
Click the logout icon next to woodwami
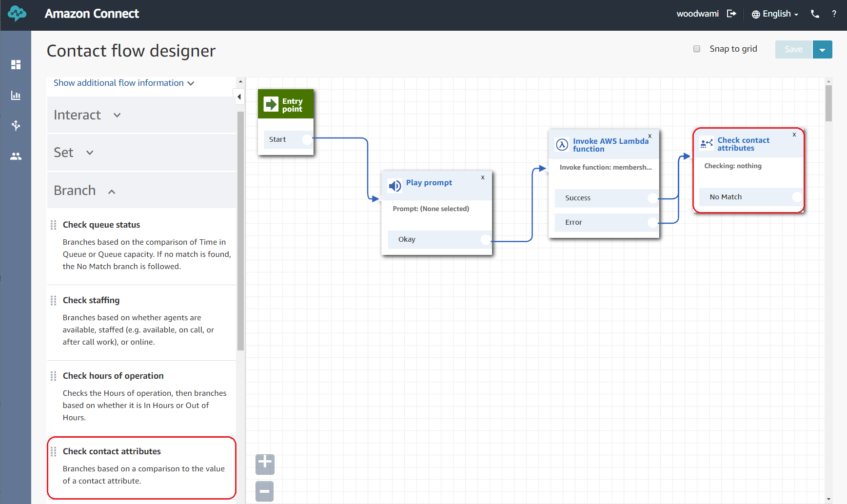click(x=731, y=14)
